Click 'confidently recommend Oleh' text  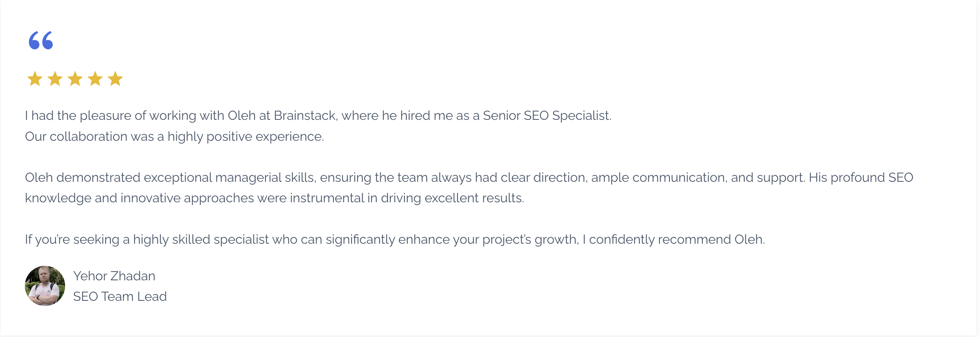(x=676, y=240)
